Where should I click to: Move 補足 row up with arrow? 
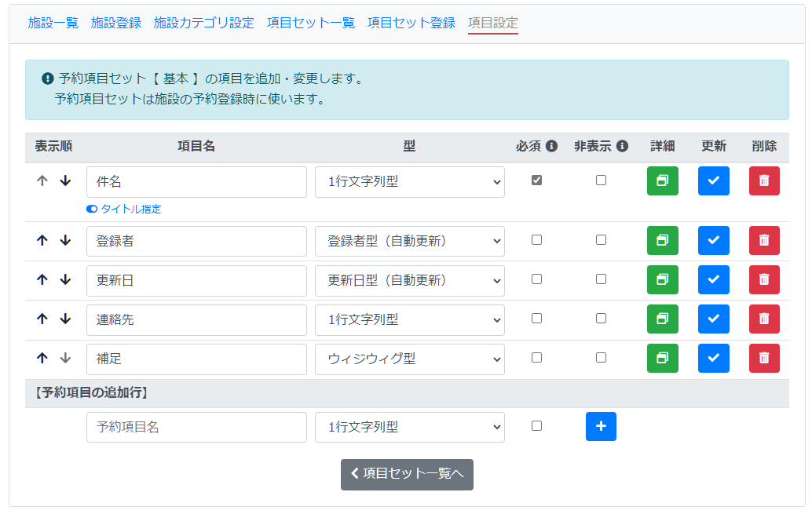coord(42,358)
